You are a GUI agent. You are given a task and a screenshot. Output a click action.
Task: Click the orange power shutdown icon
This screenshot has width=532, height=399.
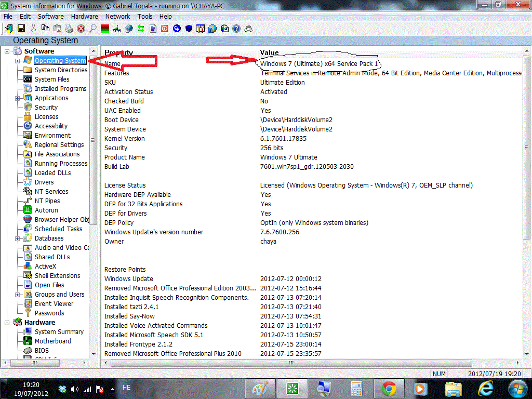point(165,29)
